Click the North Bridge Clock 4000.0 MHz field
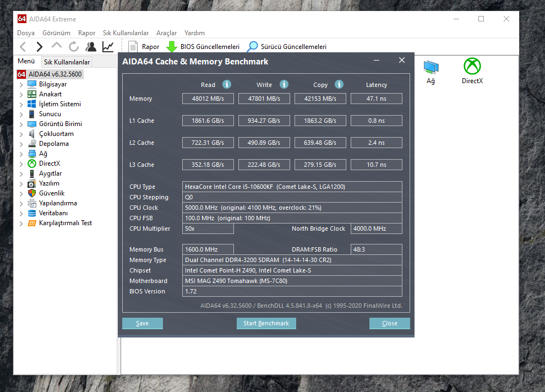The image size is (545, 392). coord(377,228)
